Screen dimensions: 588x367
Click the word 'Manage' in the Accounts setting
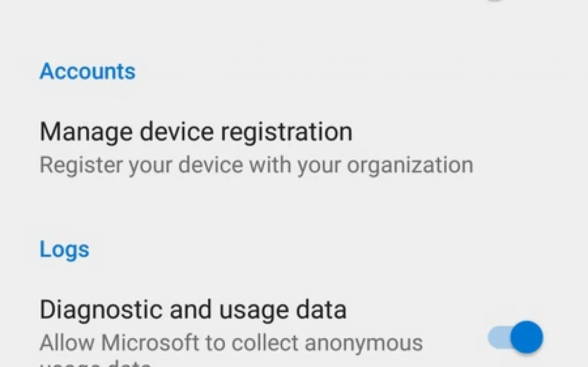click(x=86, y=132)
